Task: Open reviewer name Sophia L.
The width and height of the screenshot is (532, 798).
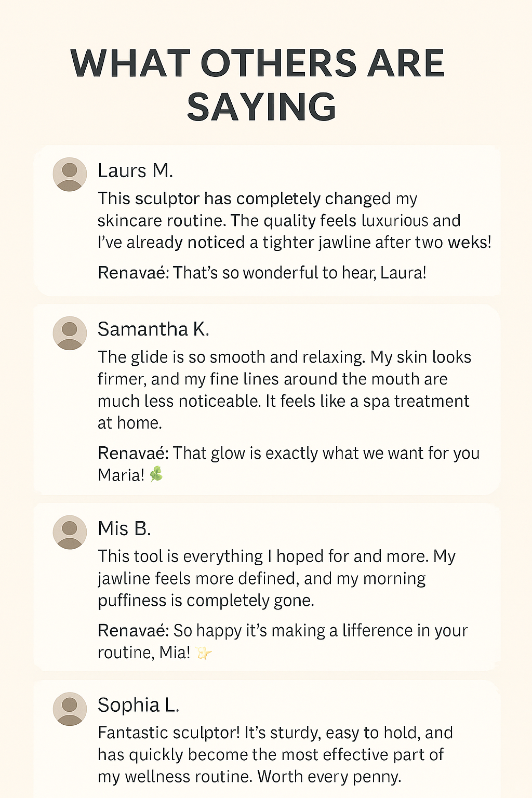Action: coord(139,705)
